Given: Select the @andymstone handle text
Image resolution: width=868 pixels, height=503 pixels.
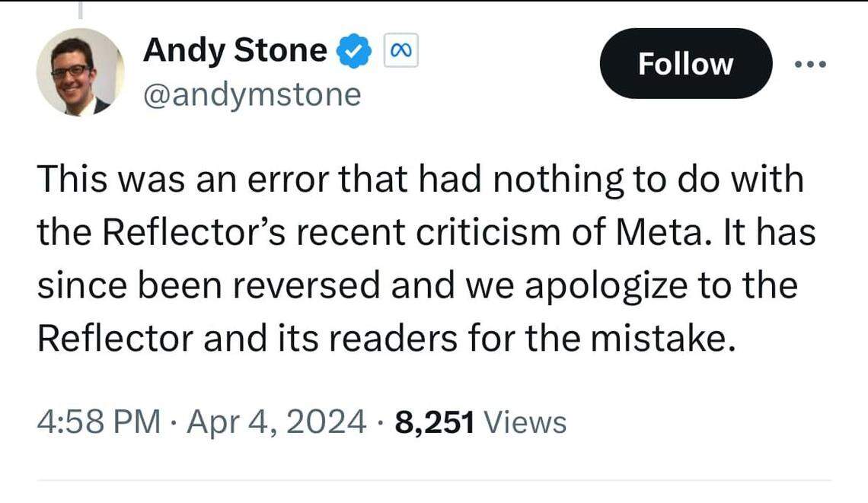Looking at the screenshot, I should click(x=251, y=94).
